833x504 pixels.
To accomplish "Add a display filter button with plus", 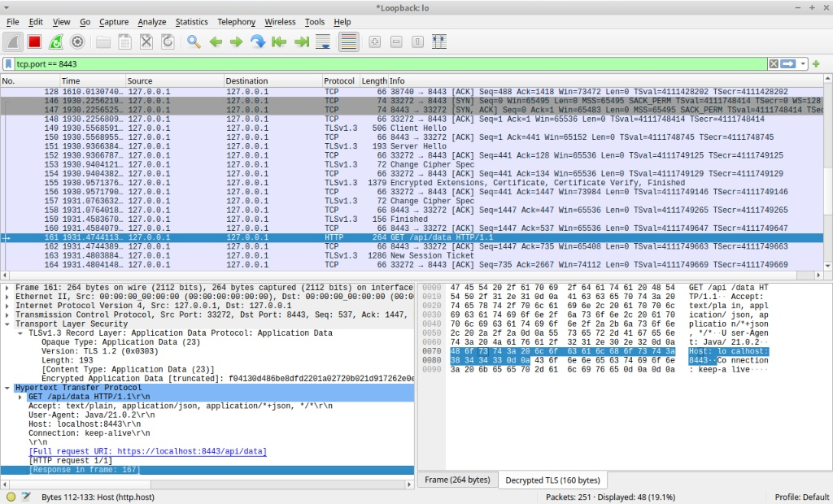I will [x=816, y=63].
